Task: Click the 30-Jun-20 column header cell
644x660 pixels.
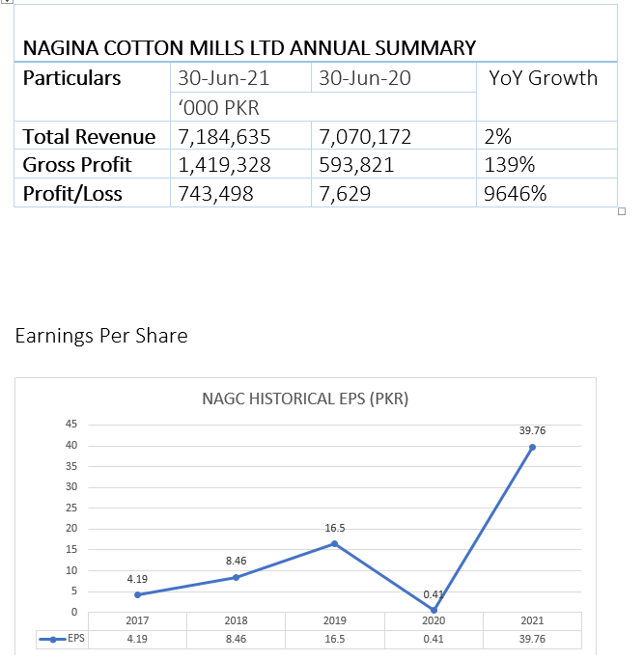Action: click(364, 78)
